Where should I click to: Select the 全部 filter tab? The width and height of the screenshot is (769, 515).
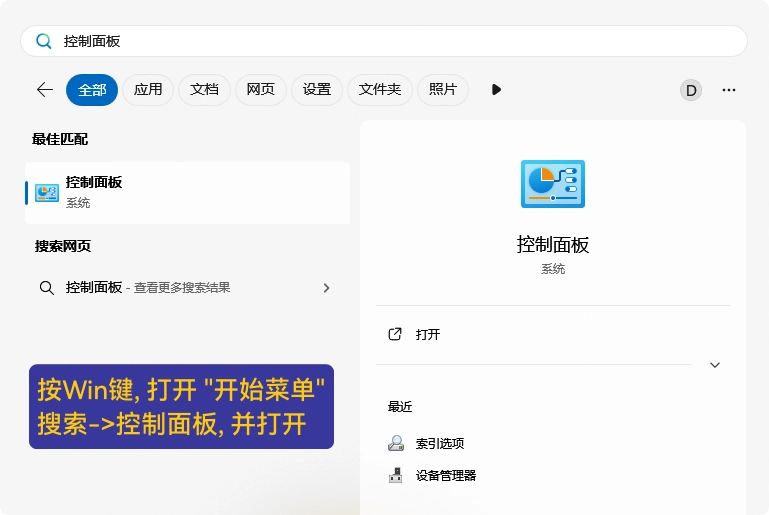coord(92,90)
